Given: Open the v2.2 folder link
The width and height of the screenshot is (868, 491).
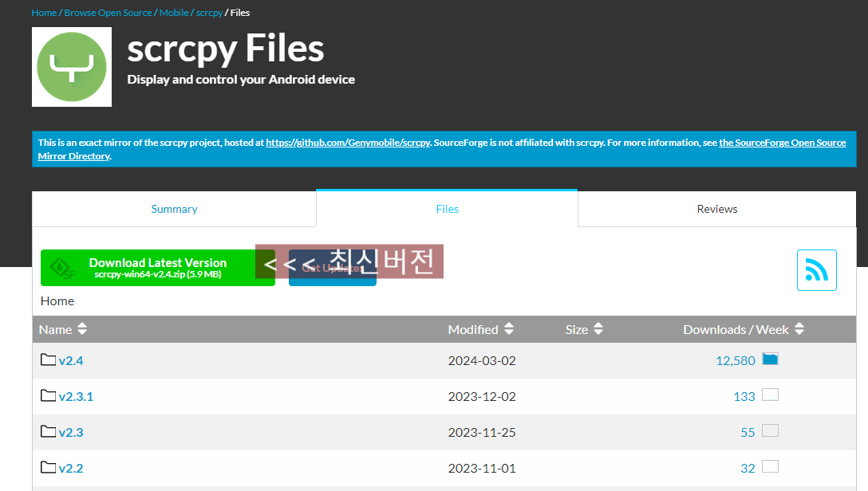Looking at the screenshot, I should pyautogui.click(x=71, y=469).
